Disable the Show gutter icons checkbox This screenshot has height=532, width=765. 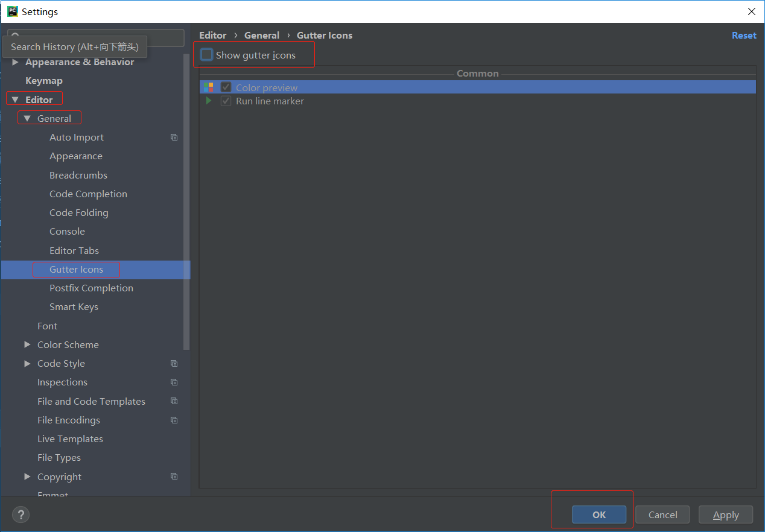pyautogui.click(x=206, y=54)
